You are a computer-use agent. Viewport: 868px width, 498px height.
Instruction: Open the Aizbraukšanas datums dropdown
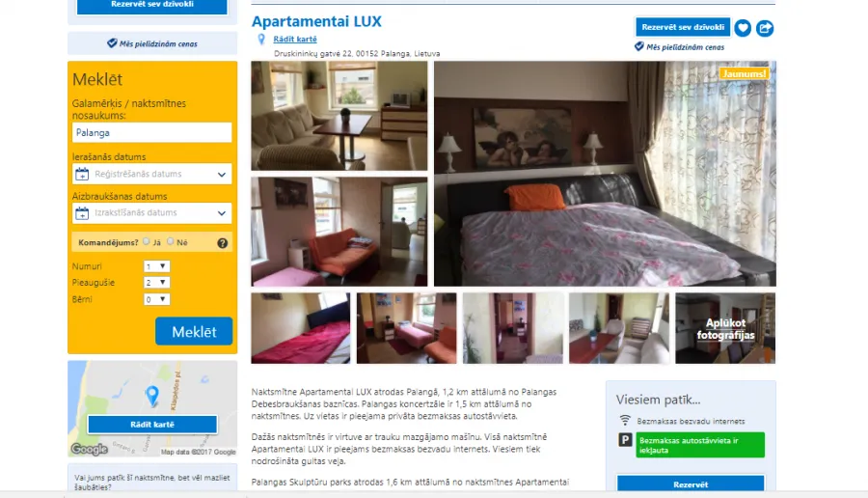[x=151, y=213]
